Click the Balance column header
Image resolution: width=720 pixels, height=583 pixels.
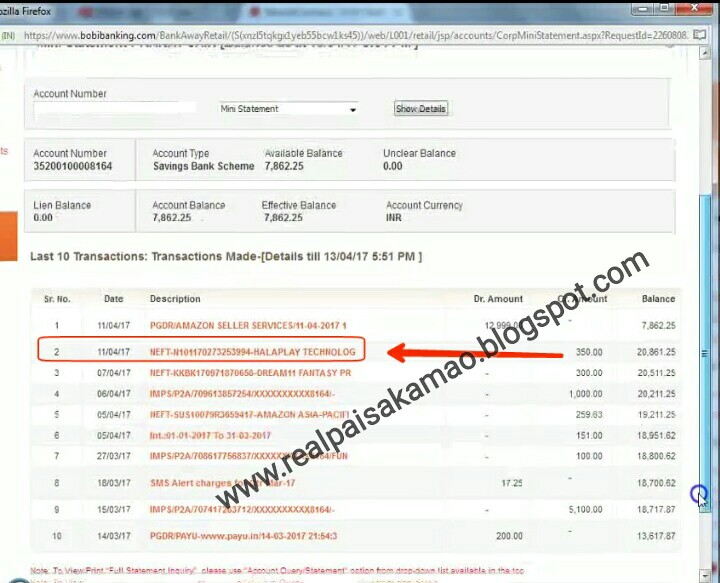658,299
